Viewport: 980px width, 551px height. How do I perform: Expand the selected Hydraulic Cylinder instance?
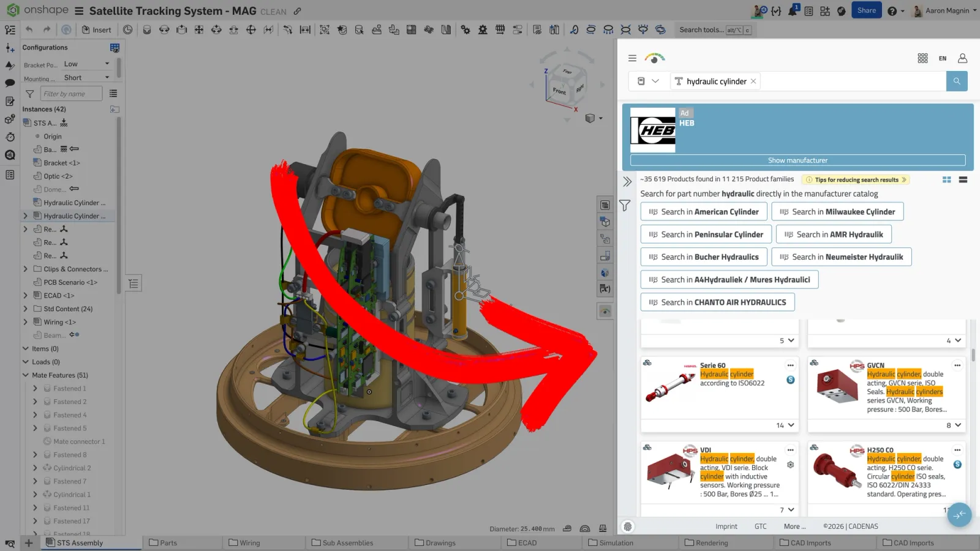(x=25, y=216)
